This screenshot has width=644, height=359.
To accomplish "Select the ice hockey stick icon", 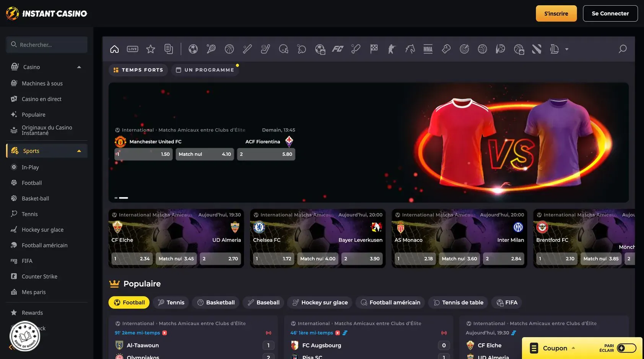I will coord(265,49).
